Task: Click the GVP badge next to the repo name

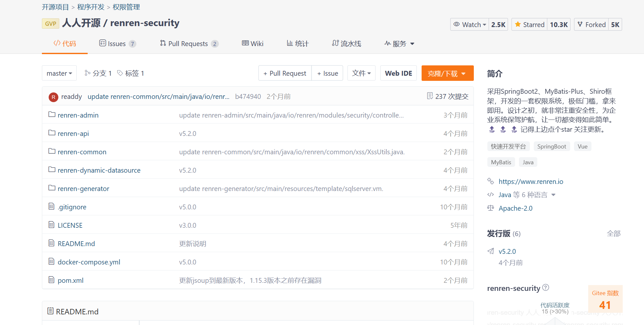Action: click(51, 24)
